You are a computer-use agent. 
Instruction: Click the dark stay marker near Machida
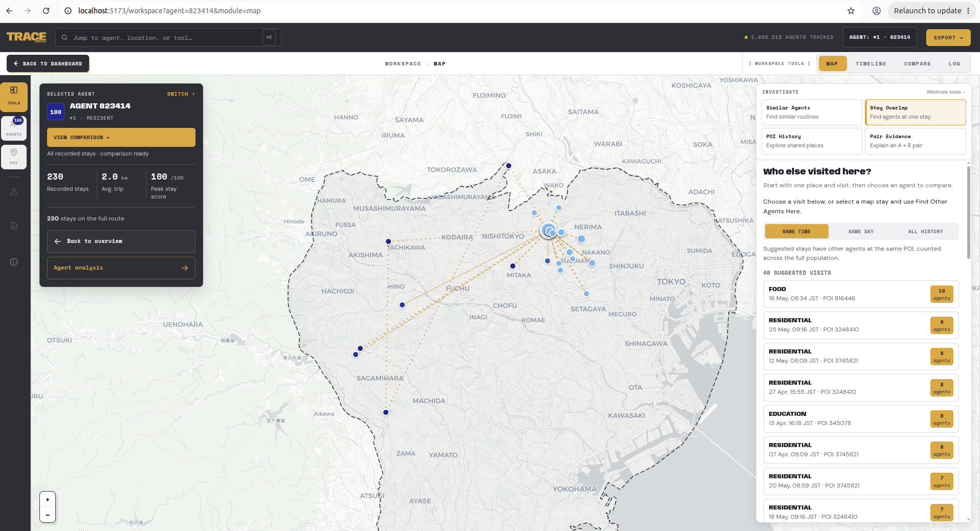[x=386, y=412]
